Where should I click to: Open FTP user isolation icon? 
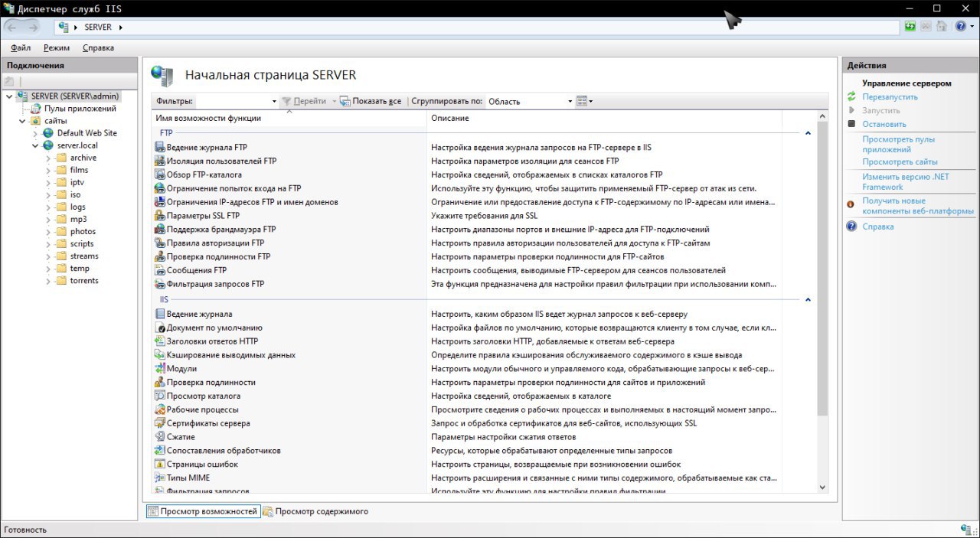[160, 161]
